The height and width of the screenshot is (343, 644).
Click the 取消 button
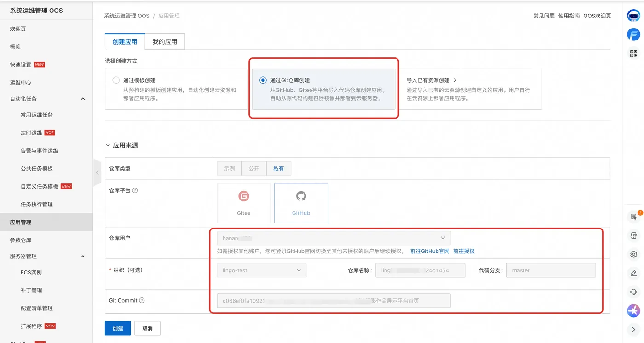point(147,328)
